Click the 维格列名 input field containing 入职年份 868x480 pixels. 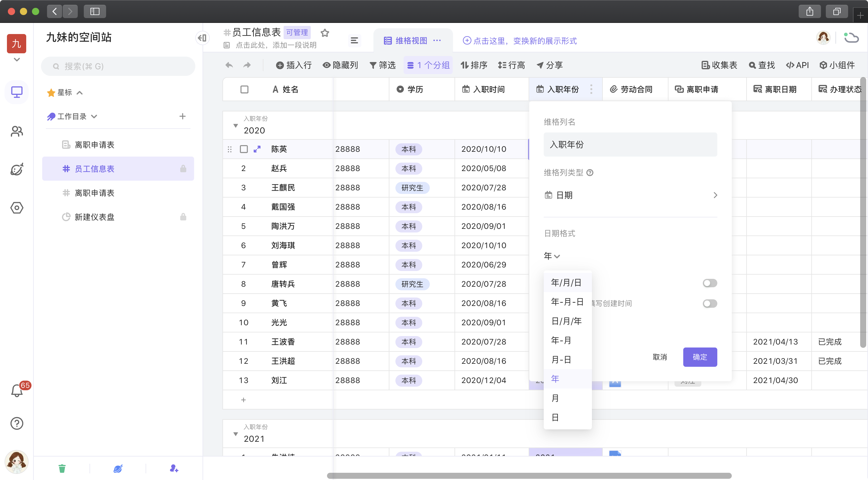tap(630, 145)
